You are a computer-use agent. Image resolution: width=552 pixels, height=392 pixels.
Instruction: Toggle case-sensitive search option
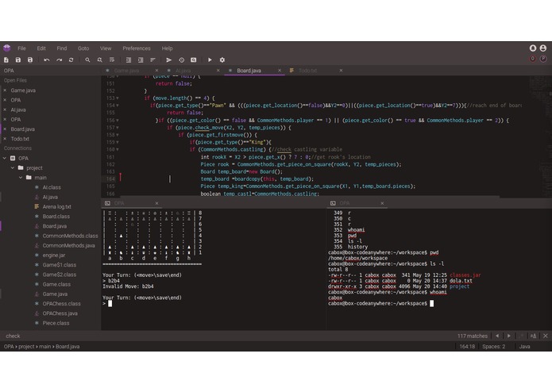pos(534,336)
